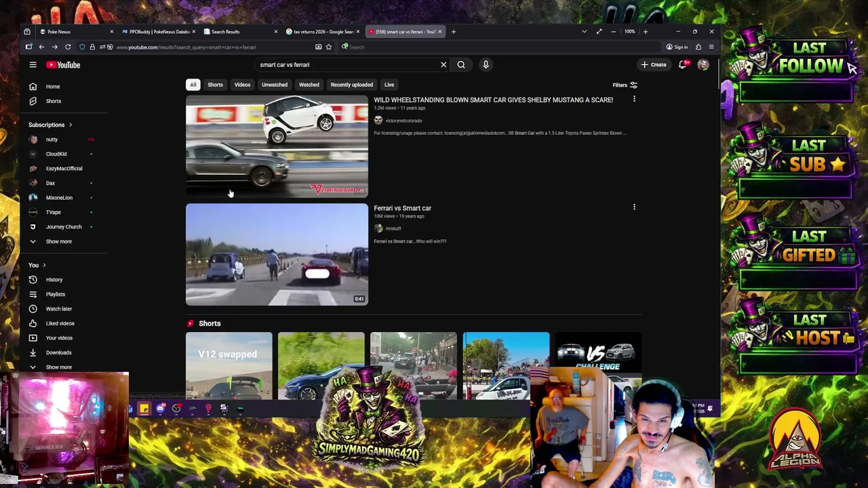Open the V12 swapped short thumbnail
868x488 pixels.
pyautogui.click(x=229, y=365)
